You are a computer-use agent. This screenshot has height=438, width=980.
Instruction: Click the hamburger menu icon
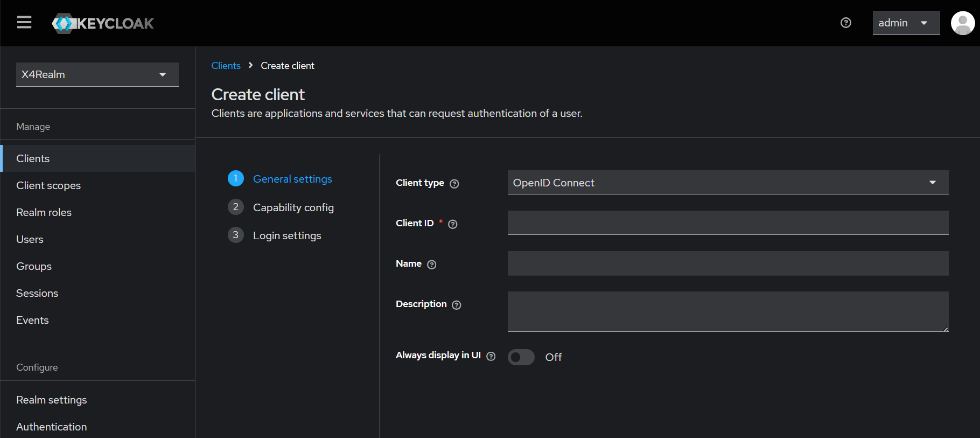pyautogui.click(x=24, y=23)
